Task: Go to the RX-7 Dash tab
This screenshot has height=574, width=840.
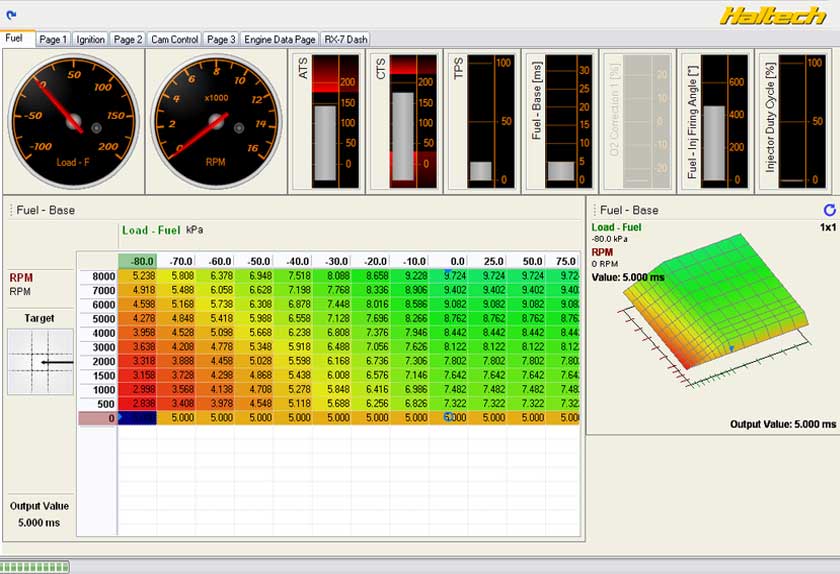Action: [x=345, y=39]
